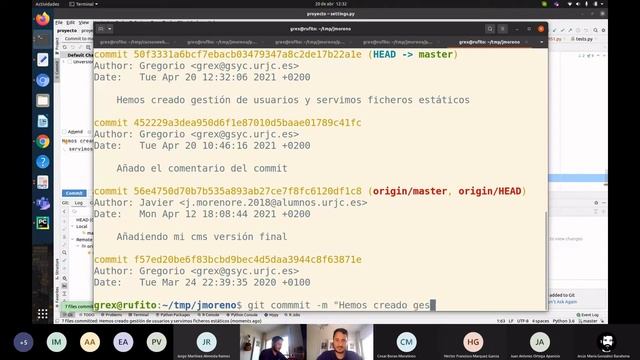Show applications grid in the dock
The width and height of the screenshot is (640, 360).
tap(43, 313)
